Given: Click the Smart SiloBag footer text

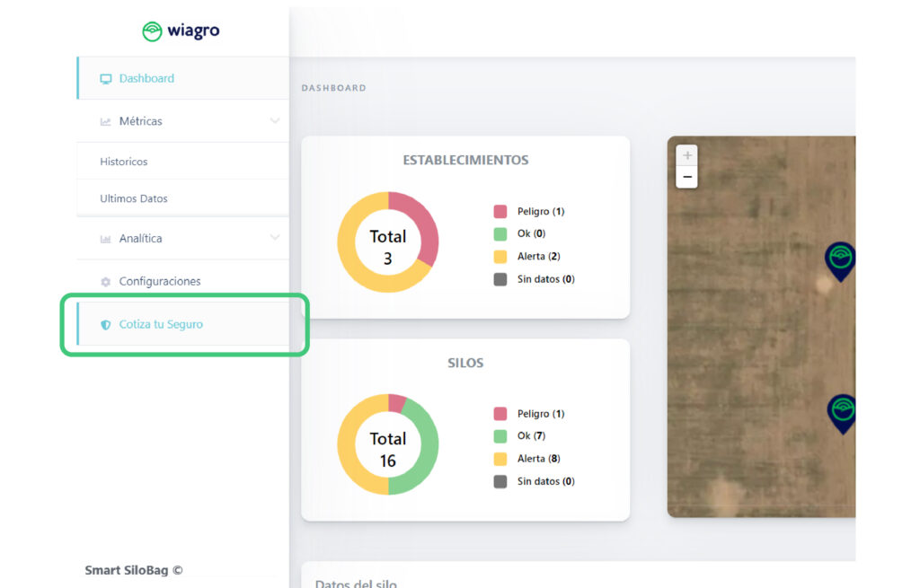Looking at the screenshot, I should click(x=134, y=570).
